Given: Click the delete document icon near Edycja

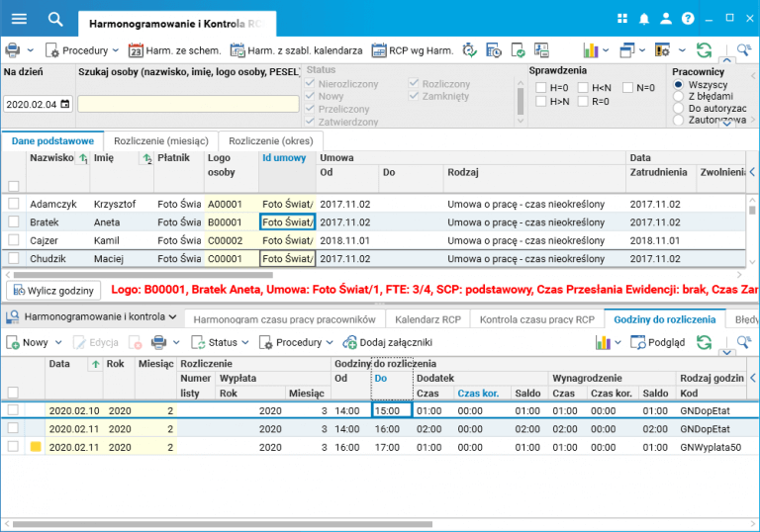Looking at the screenshot, I should (x=136, y=342).
